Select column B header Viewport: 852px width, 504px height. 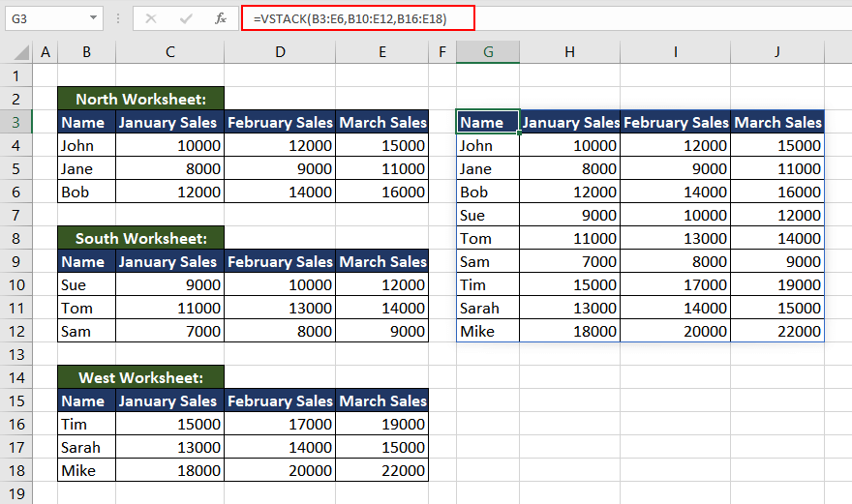click(x=86, y=52)
